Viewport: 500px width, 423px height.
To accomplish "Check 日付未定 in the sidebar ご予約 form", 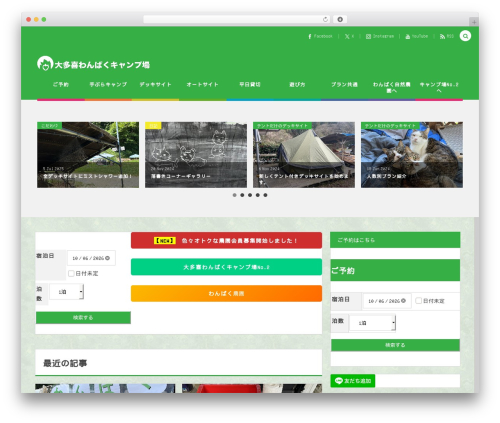I will pyautogui.click(x=418, y=301).
